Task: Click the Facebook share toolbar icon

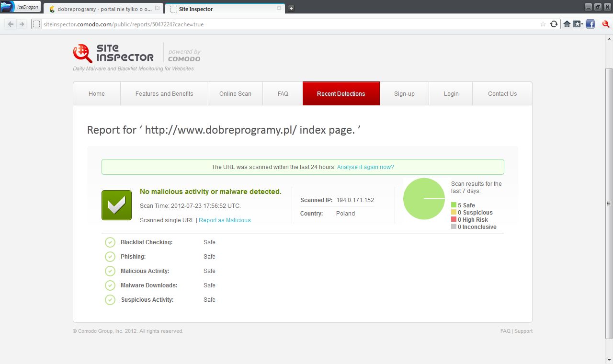Action: coord(590,24)
